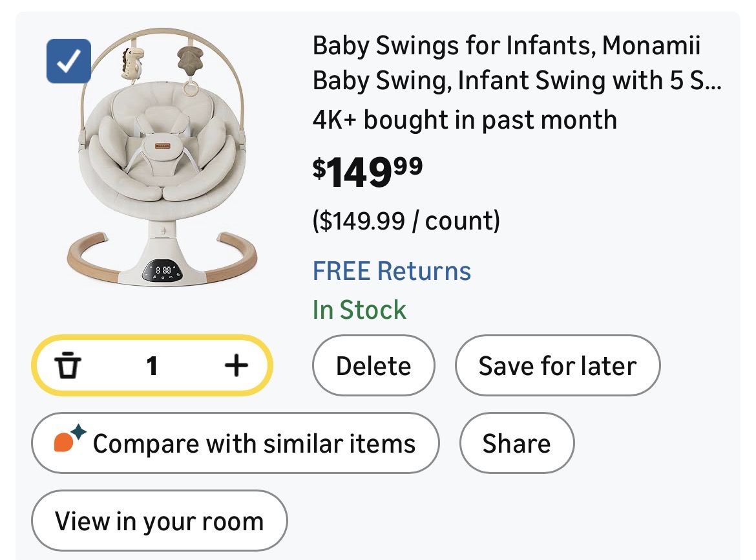This screenshot has height=560, width=756.
Task: Click the ($149.99 / count) unit price
Action: pos(406,221)
